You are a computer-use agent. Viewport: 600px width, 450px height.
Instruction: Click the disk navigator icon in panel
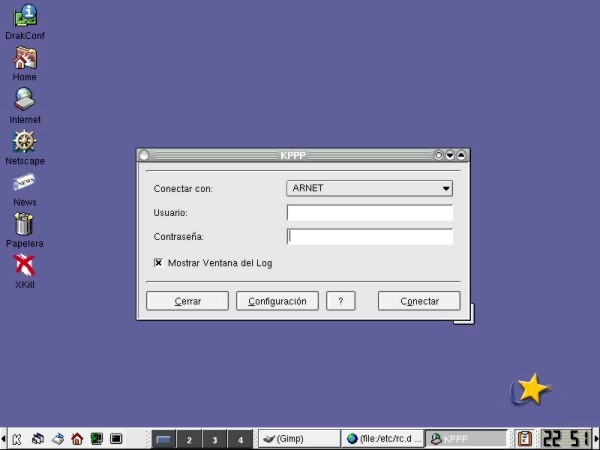tap(57, 439)
